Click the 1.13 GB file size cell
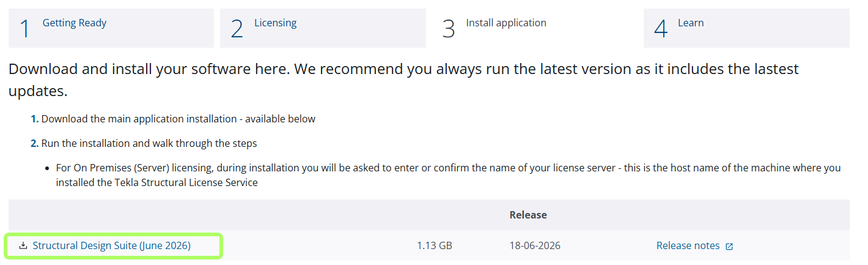Viewport: 868px width, 265px height. (435, 245)
